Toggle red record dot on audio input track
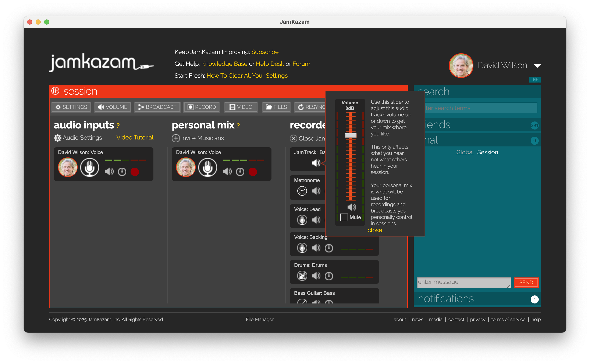 (x=135, y=172)
